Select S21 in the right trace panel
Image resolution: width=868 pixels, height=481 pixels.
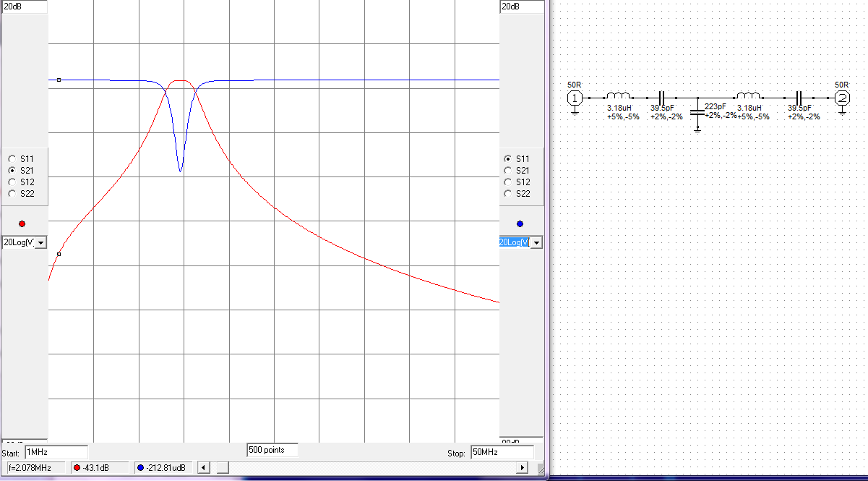pos(507,170)
